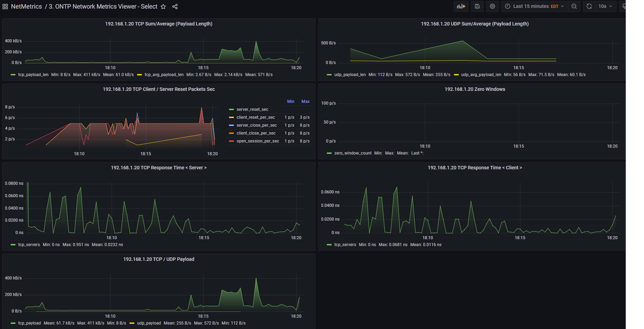The width and height of the screenshot is (644, 329).
Task: Click the 500 B/s axis label
Action: (328, 43)
